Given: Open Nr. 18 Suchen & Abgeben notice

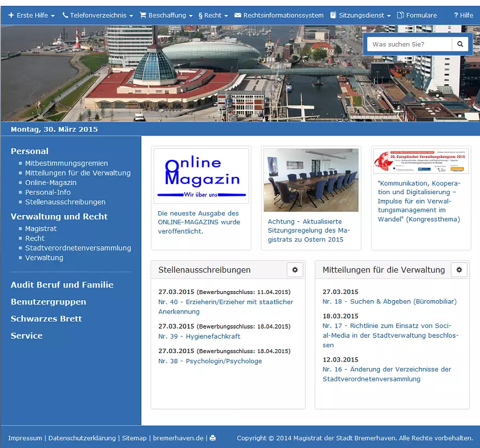Looking at the screenshot, I should pyautogui.click(x=389, y=301).
